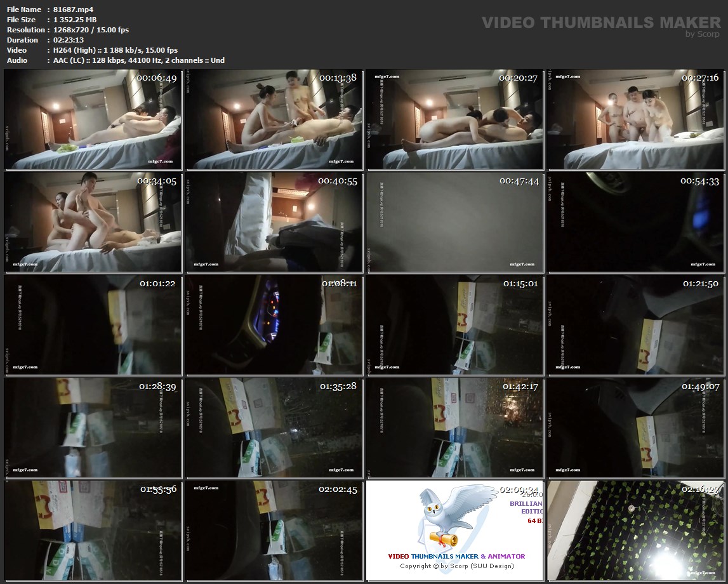Viewport: 728px width, 584px height.
Task: Pick the leafy-wall thumbnail at 02:16:23
Action: pyautogui.click(x=635, y=531)
